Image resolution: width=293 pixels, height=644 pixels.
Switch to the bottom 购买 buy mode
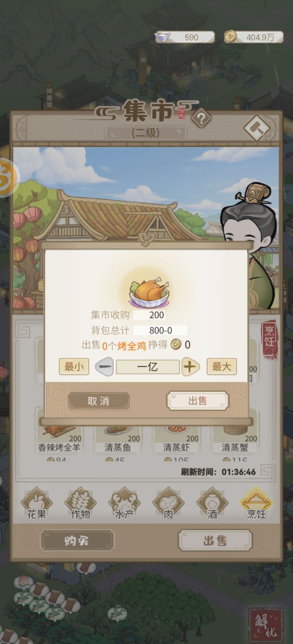pos(77,541)
